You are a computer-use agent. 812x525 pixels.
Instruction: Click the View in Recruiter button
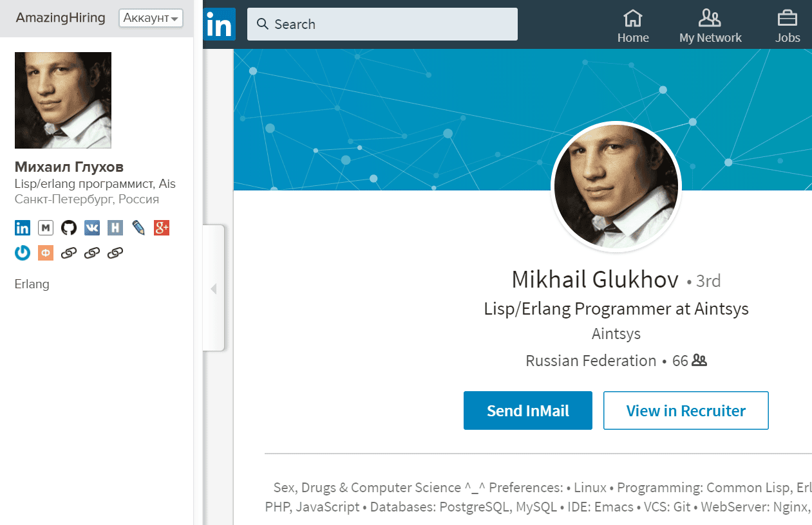[x=686, y=410]
